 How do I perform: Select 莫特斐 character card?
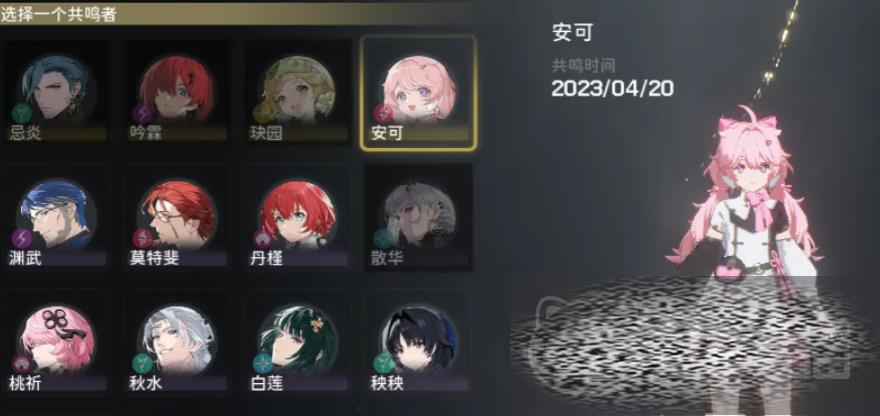point(177,218)
